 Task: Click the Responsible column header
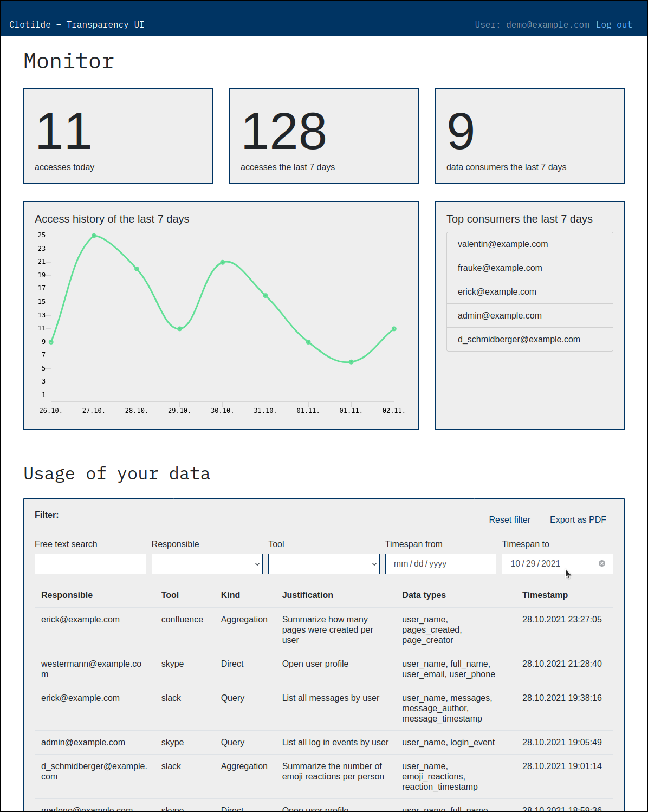[67, 595]
